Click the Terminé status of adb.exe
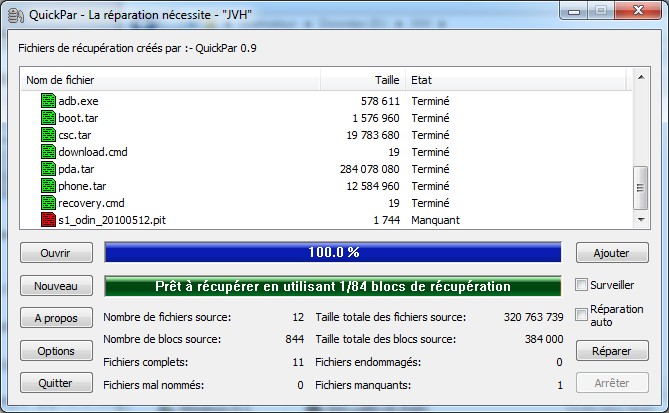Image resolution: width=669 pixels, height=413 pixels. pos(430,101)
